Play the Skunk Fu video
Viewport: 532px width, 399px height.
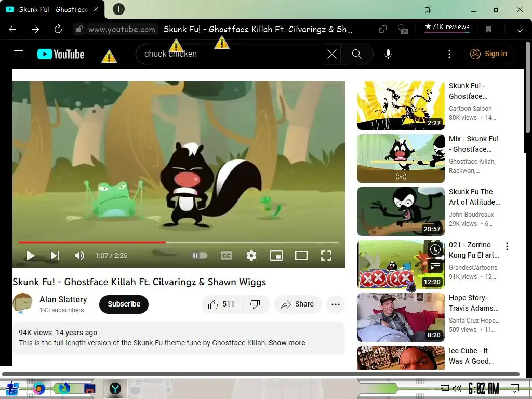pos(31,256)
